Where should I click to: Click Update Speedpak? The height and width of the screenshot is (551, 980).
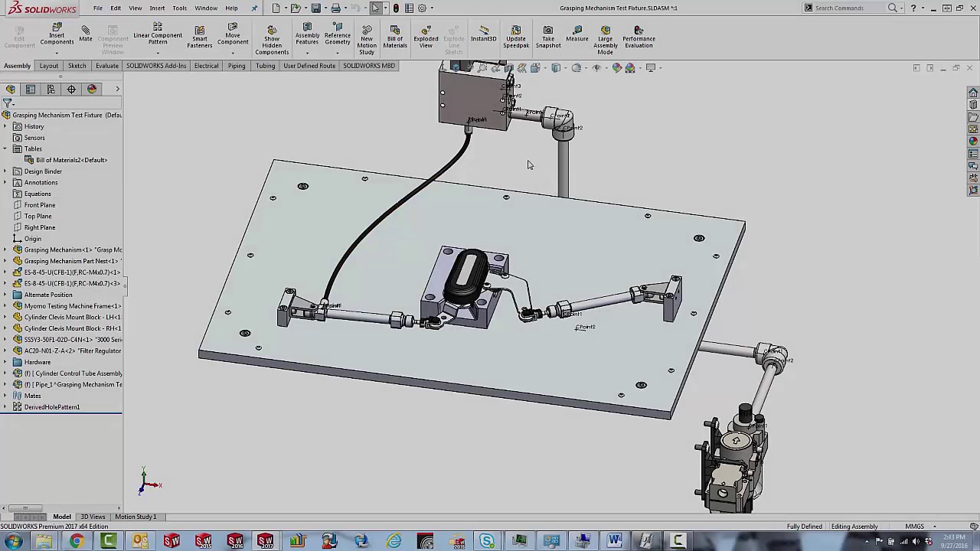click(x=516, y=36)
